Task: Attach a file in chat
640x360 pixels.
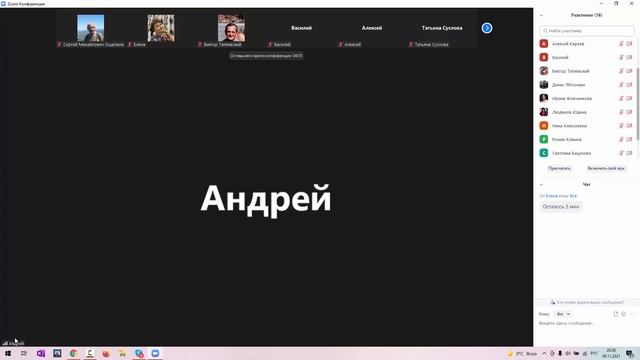Action: click(616, 314)
